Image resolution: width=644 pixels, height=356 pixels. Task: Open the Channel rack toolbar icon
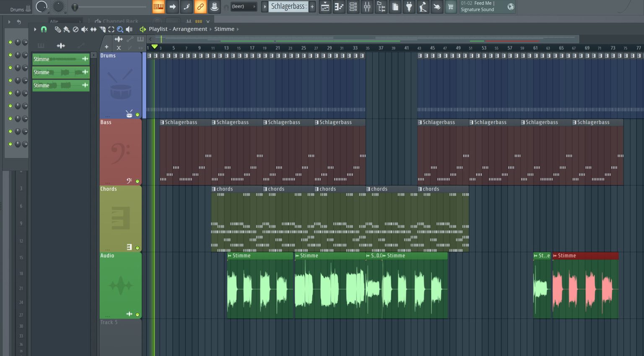[353, 7]
